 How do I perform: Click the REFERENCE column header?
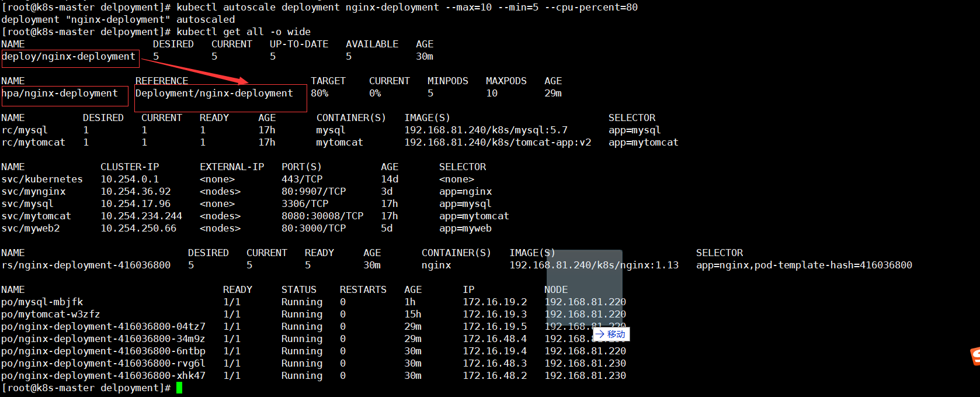tap(162, 81)
